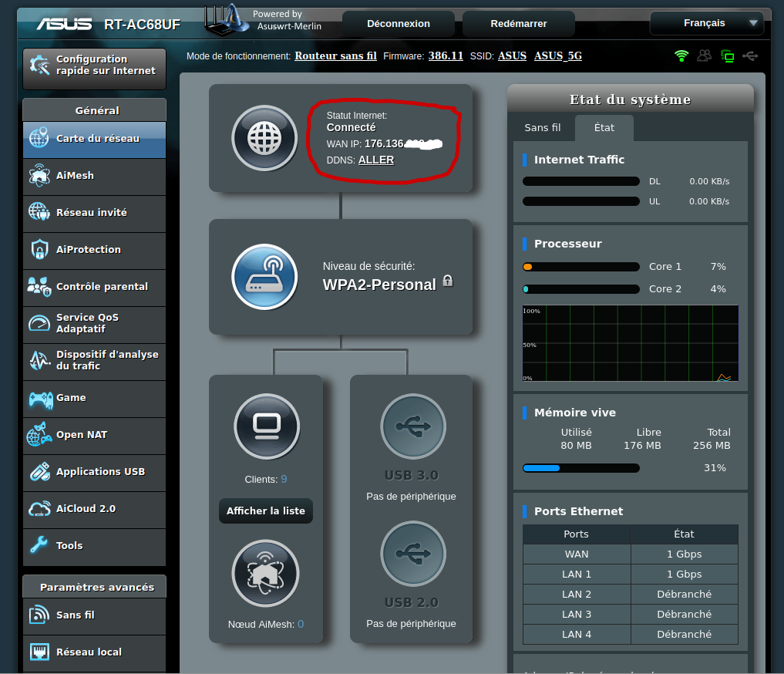The image size is (784, 674).
Task: Open the Game menu entry
Action: click(x=95, y=399)
